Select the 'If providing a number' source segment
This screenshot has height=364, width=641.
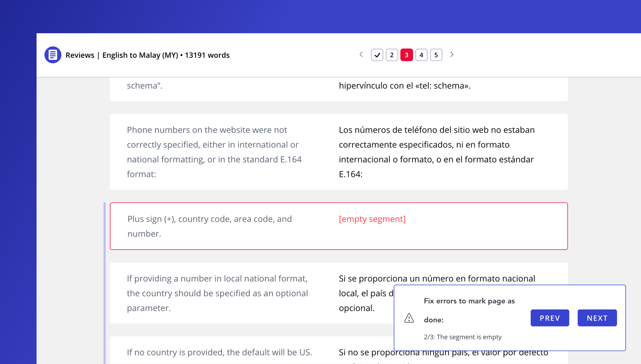tap(217, 293)
